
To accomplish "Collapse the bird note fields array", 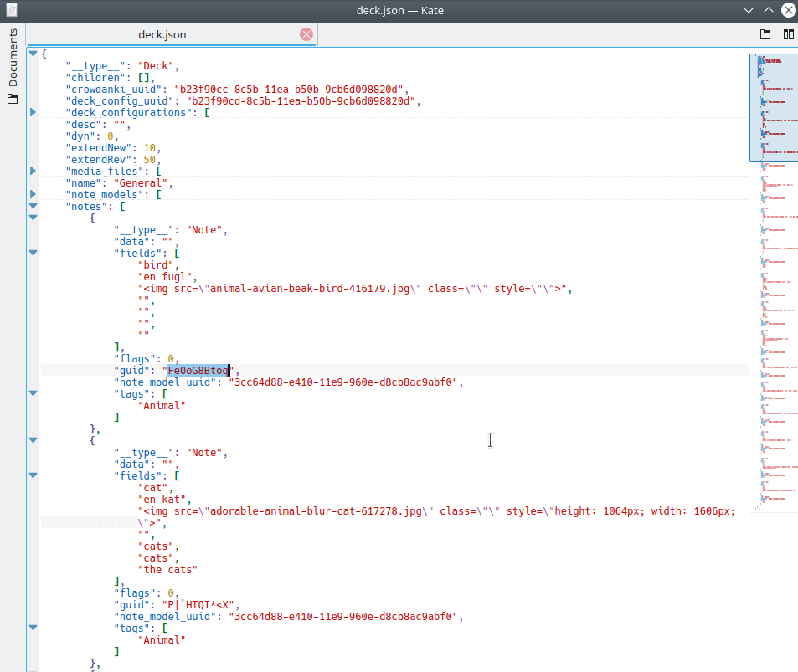I will (x=33, y=253).
